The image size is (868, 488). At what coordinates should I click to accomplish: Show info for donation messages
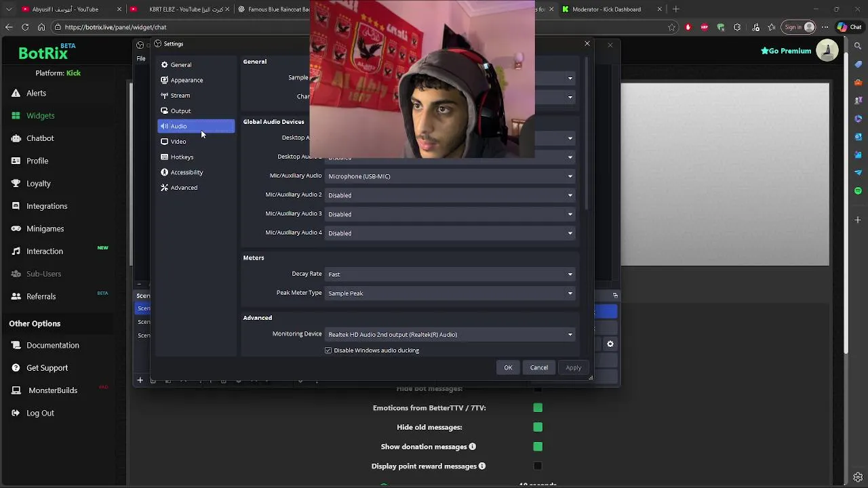[x=473, y=447]
